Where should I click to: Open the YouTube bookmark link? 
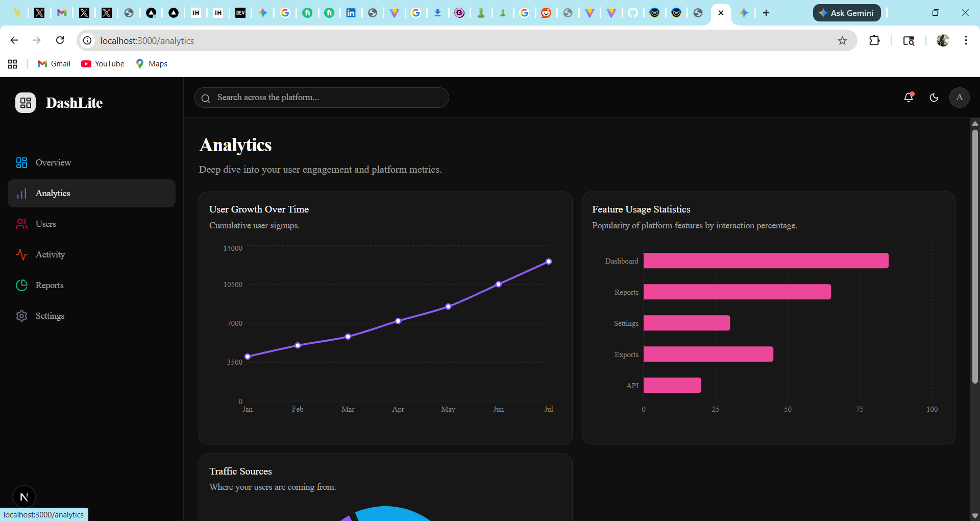(103, 63)
